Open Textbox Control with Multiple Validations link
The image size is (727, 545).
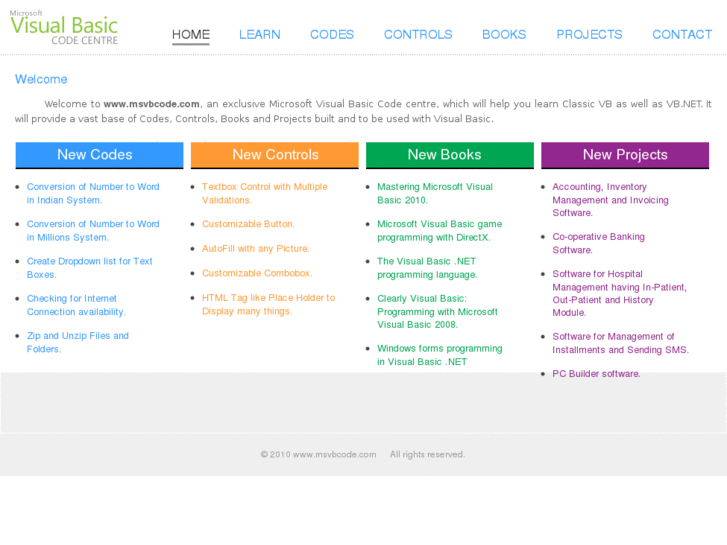tap(265, 193)
